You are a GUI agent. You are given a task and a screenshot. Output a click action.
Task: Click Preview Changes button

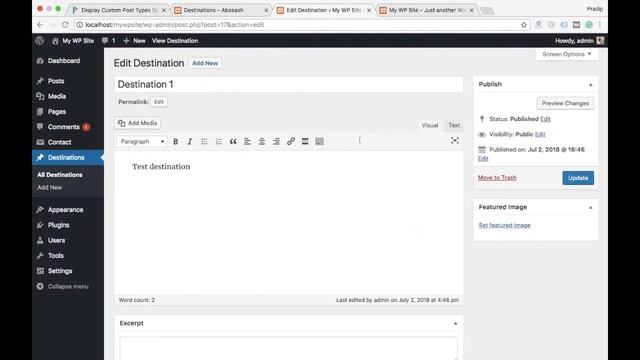[x=565, y=103]
